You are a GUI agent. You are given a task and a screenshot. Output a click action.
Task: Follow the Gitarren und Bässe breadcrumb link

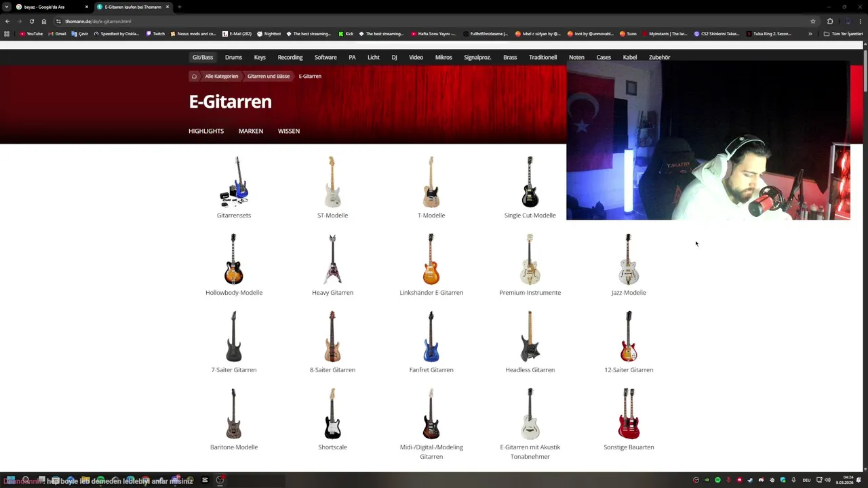click(269, 76)
